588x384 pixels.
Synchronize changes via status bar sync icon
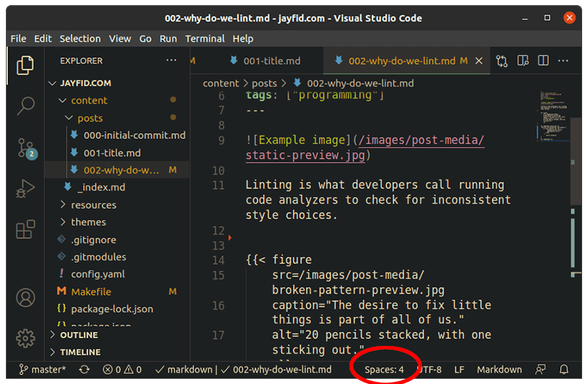[84, 370]
